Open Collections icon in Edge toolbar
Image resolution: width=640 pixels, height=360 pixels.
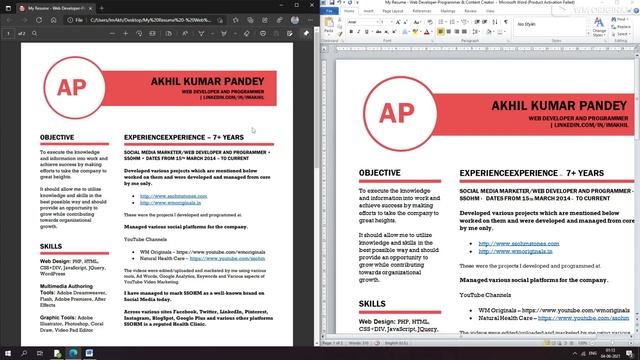(x=250, y=20)
